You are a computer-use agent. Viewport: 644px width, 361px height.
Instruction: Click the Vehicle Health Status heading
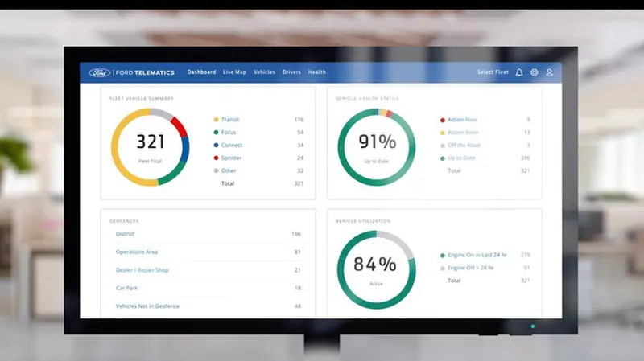point(368,98)
